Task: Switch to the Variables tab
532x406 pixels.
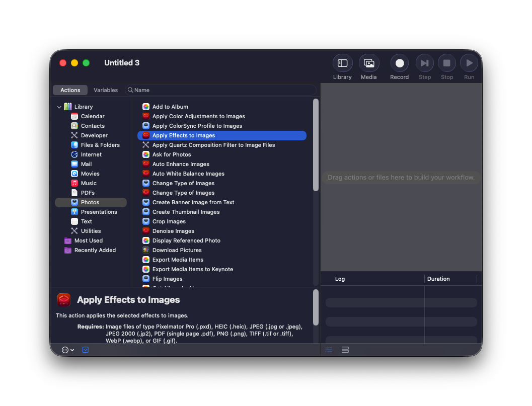Action: coord(106,90)
